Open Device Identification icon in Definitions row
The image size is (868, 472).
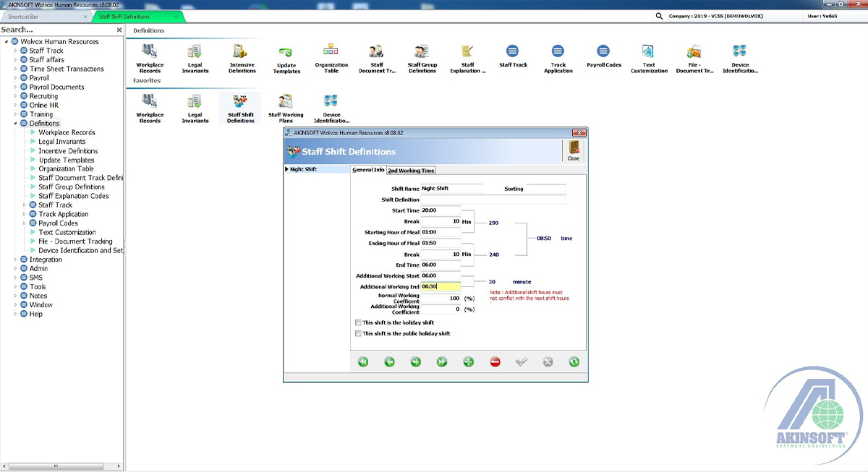point(739,58)
